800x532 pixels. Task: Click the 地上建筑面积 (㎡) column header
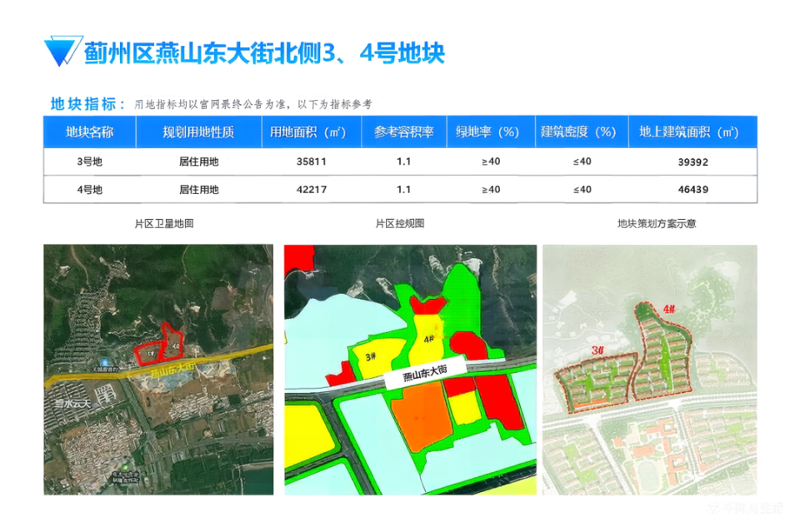tap(692, 132)
